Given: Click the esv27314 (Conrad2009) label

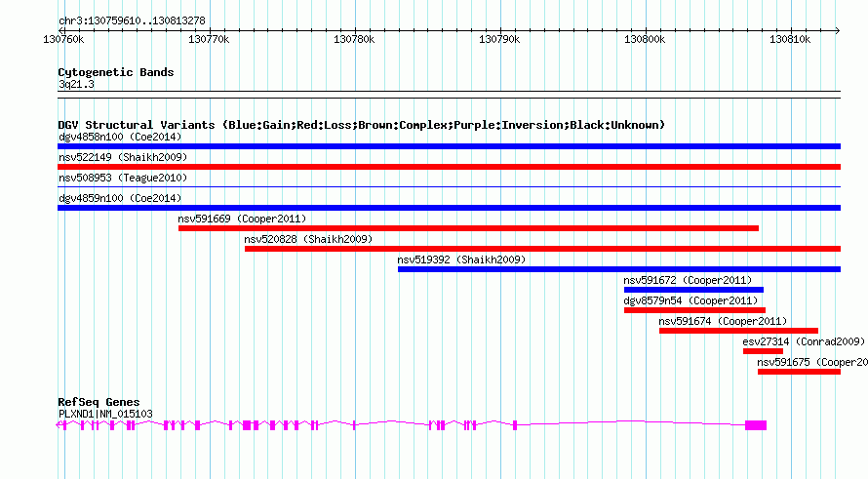Looking at the screenshot, I should point(804,341).
